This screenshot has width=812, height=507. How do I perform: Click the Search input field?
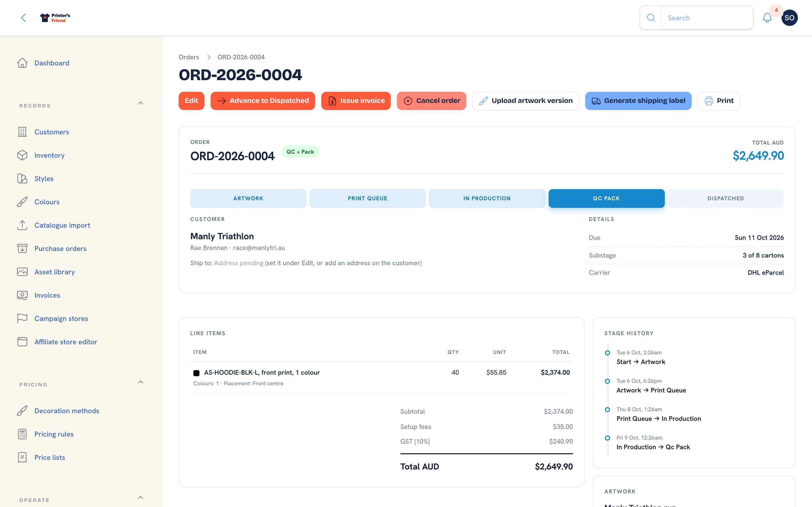point(707,18)
